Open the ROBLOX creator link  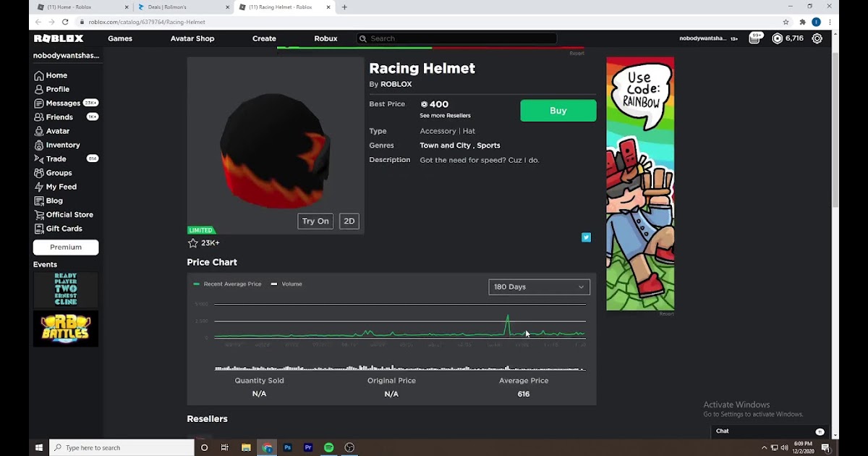coord(396,84)
